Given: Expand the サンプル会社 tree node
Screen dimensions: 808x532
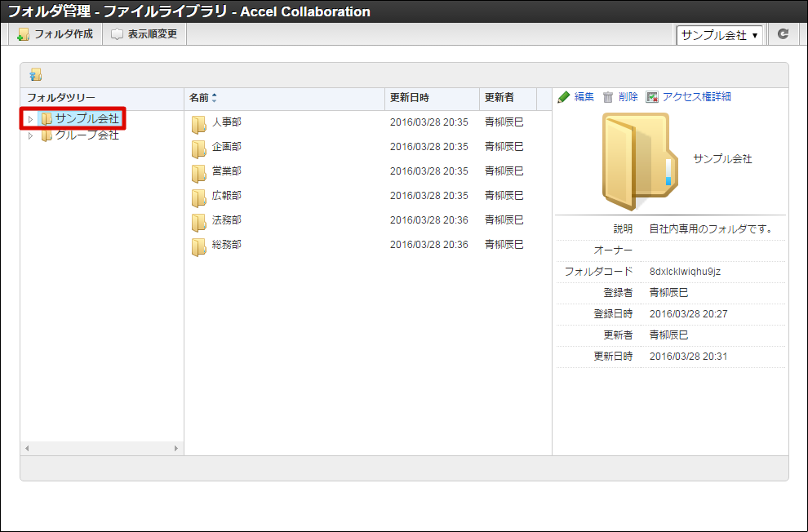Looking at the screenshot, I should coord(30,119).
